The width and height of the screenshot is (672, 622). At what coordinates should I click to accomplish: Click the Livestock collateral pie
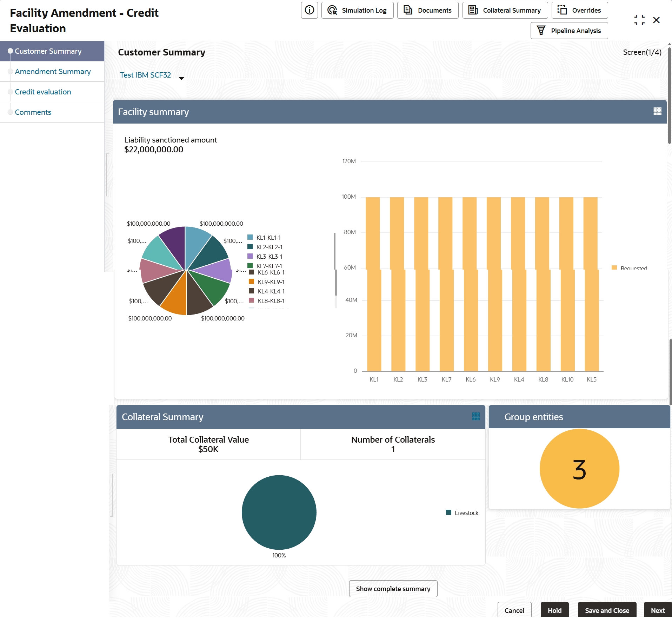pyautogui.click(x=279, y=512)
